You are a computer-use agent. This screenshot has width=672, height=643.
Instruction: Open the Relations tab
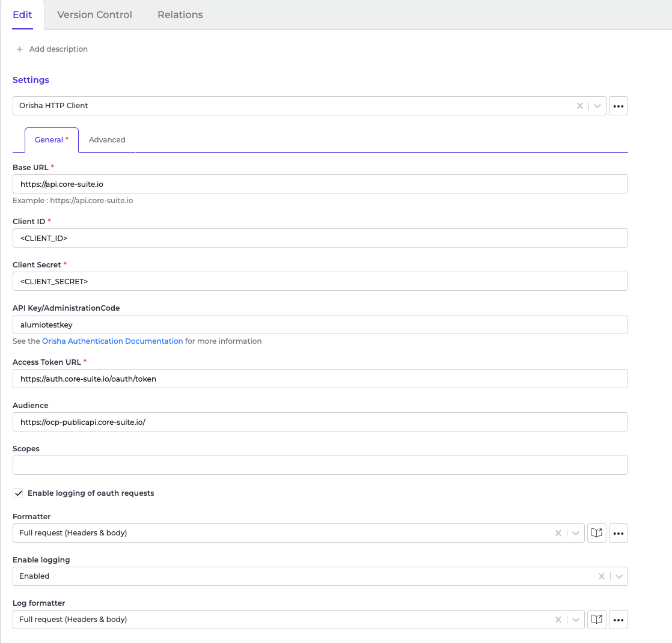click(x=180, y=15)
